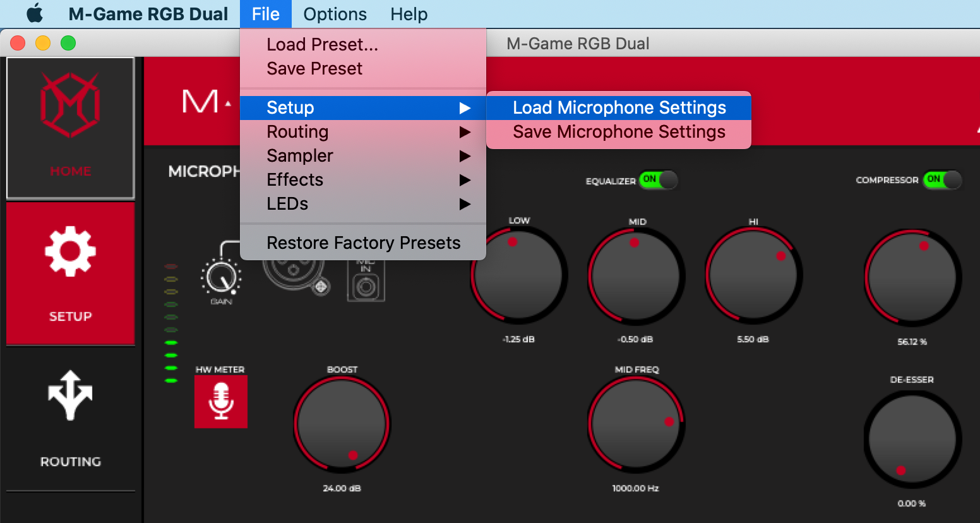Open the File menu
Screen dimensions: 980x523
266,14
